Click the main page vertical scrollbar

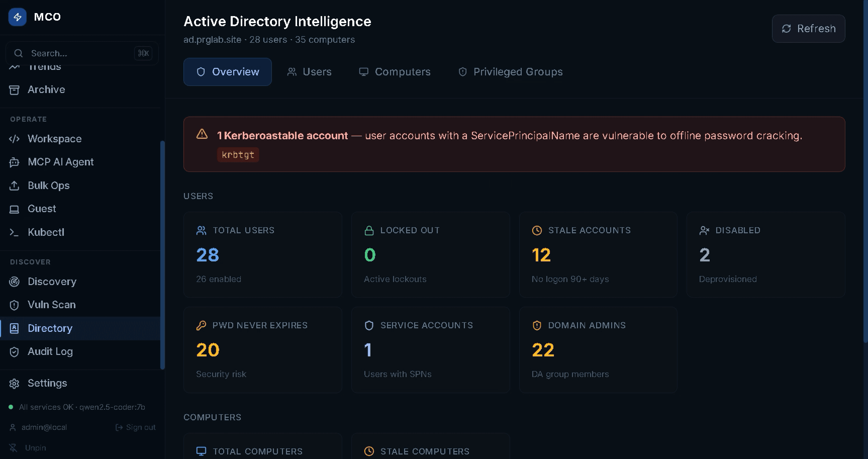[866, 171]
